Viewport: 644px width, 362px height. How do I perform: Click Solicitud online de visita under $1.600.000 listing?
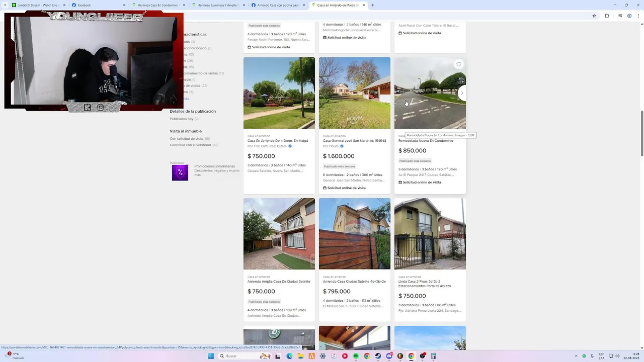[344, 188]
